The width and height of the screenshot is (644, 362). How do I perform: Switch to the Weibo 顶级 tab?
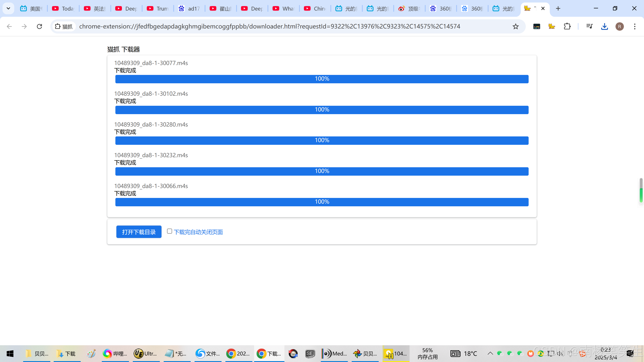409,9
